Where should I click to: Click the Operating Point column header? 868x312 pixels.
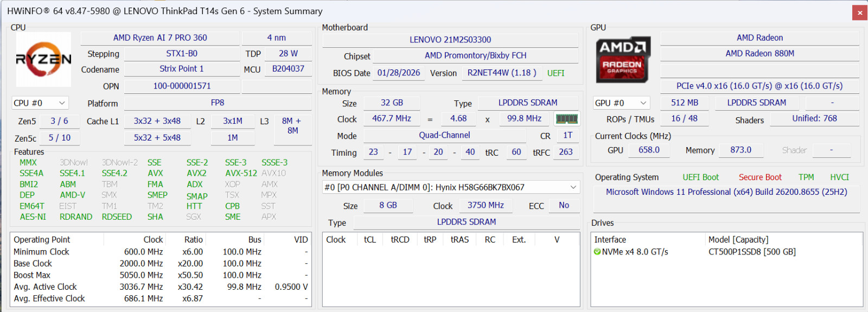(x=42, y=240)
